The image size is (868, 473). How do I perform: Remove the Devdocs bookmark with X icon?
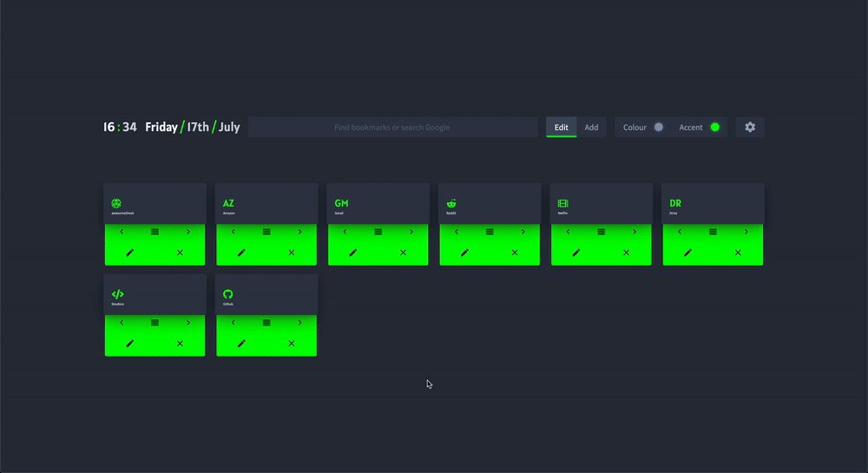(x=180, y=343)
